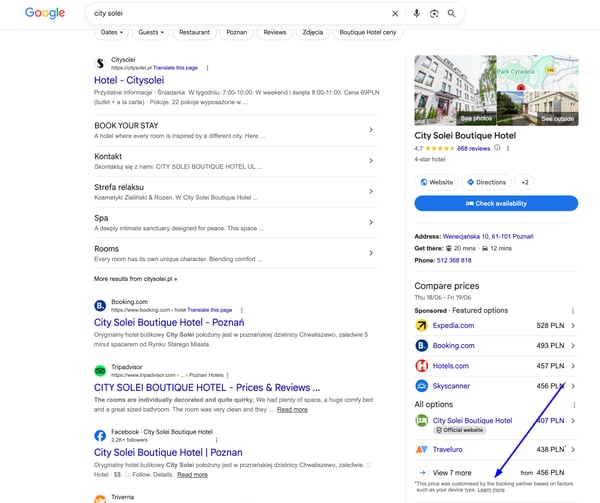Open Hotels.com 457 PLN chevron
Image resolution: width=600 pixels, height=503 pixels.
[573, 366]
